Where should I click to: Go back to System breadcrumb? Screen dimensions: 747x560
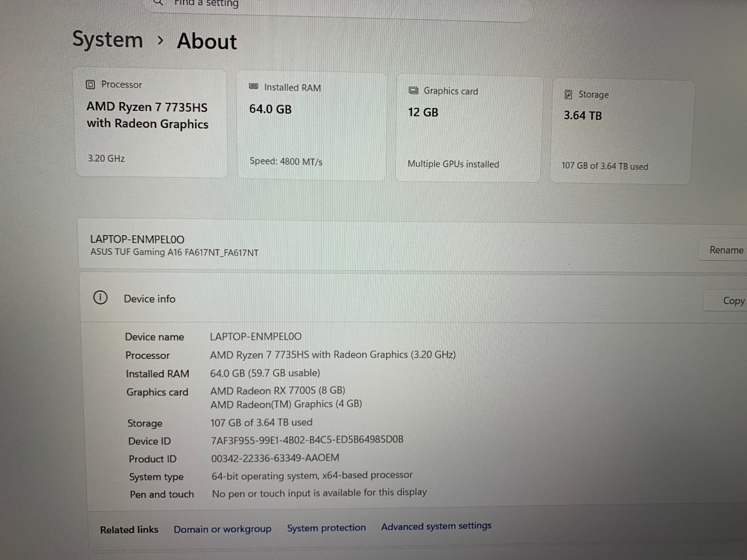click(x=107, y=40)
